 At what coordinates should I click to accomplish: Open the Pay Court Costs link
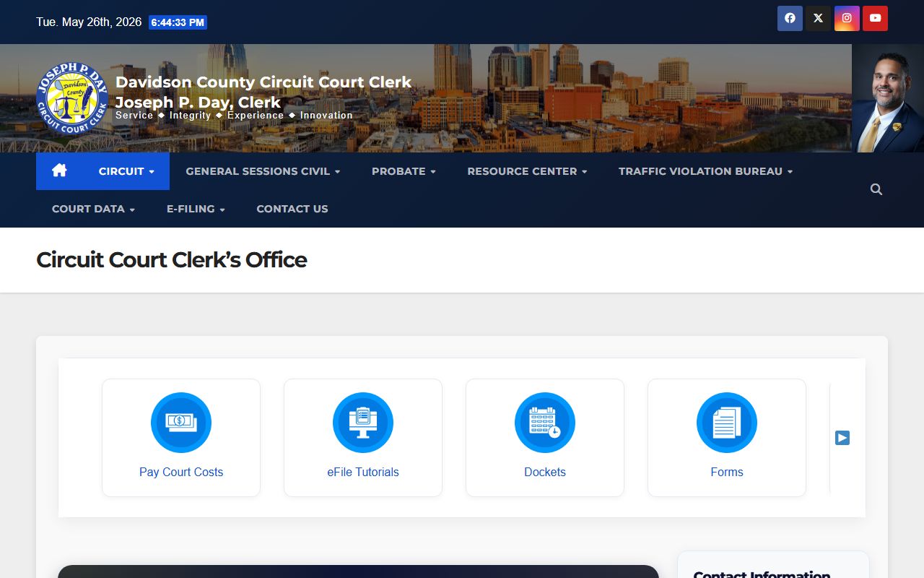(x=181, y=472)
